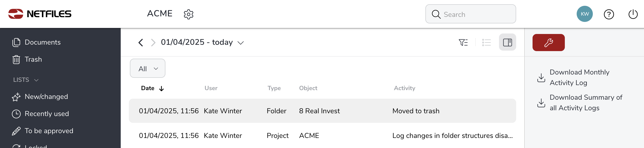Open the KW user avatar
644x148 pixels.
584,14
